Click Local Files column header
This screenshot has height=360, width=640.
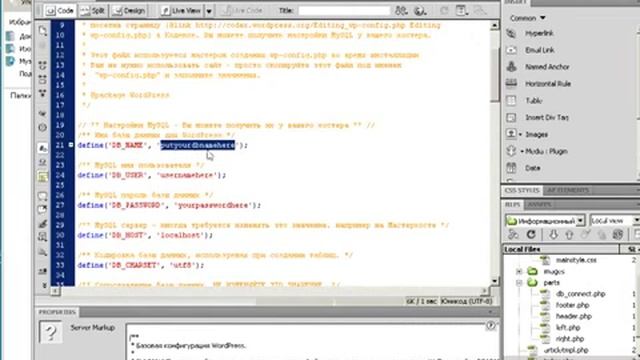(x=561, y=249)
